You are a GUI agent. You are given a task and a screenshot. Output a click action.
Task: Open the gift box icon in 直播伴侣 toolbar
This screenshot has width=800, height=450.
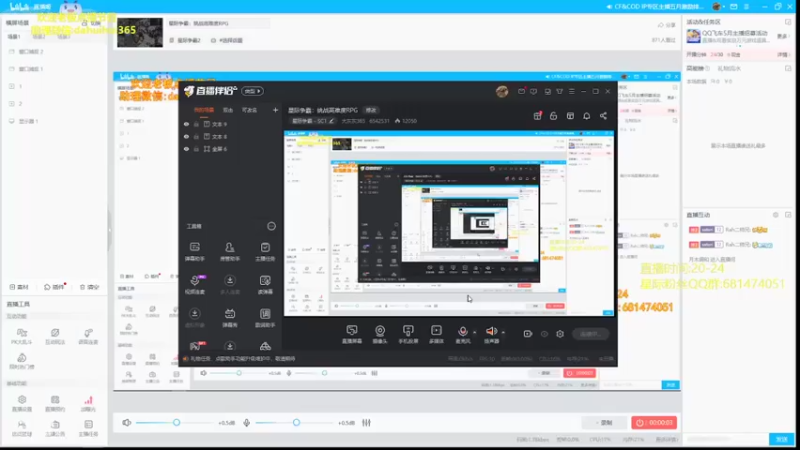point(537,116)
